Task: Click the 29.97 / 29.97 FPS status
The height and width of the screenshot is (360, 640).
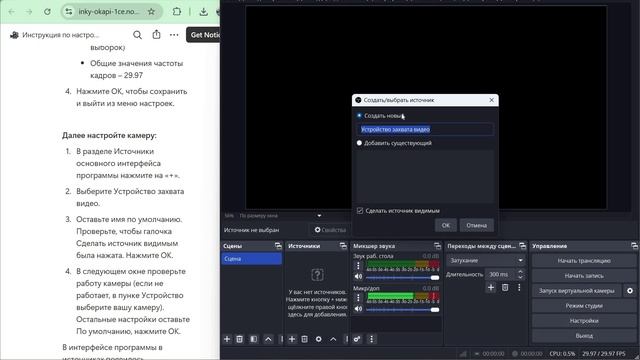Action: (604, 353)
